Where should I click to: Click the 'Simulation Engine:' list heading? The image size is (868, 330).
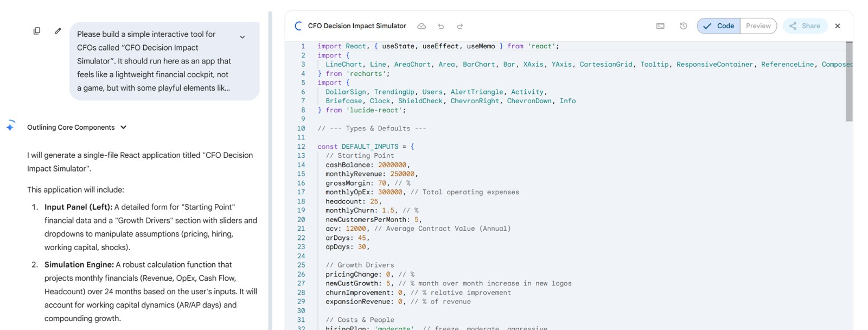[x=79, y=264]
